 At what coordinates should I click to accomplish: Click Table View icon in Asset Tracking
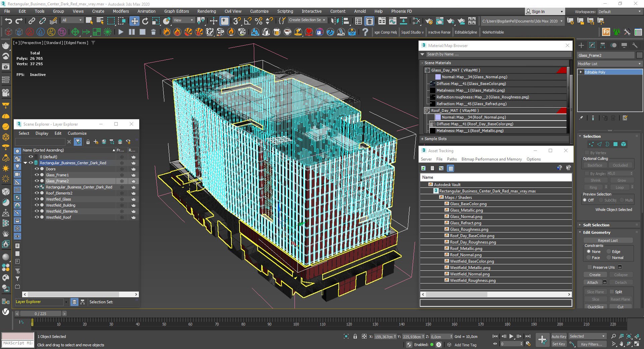pos(451,168)
